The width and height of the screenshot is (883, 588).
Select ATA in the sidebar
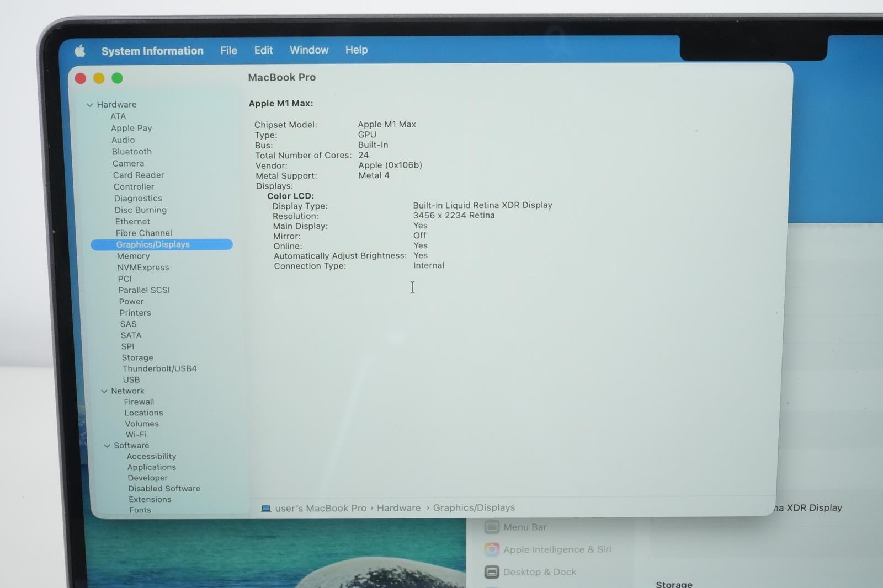pyautogui.click(x=118, y=116)
